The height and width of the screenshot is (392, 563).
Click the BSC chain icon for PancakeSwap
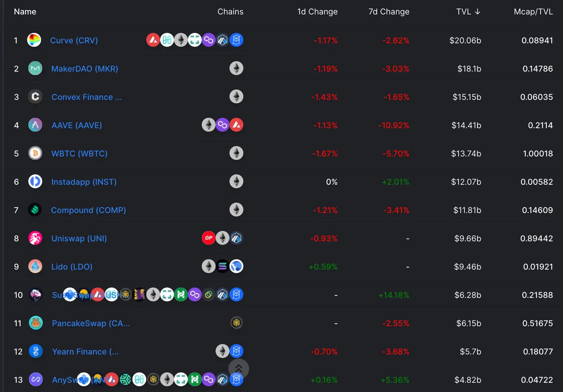pos(236,323)
